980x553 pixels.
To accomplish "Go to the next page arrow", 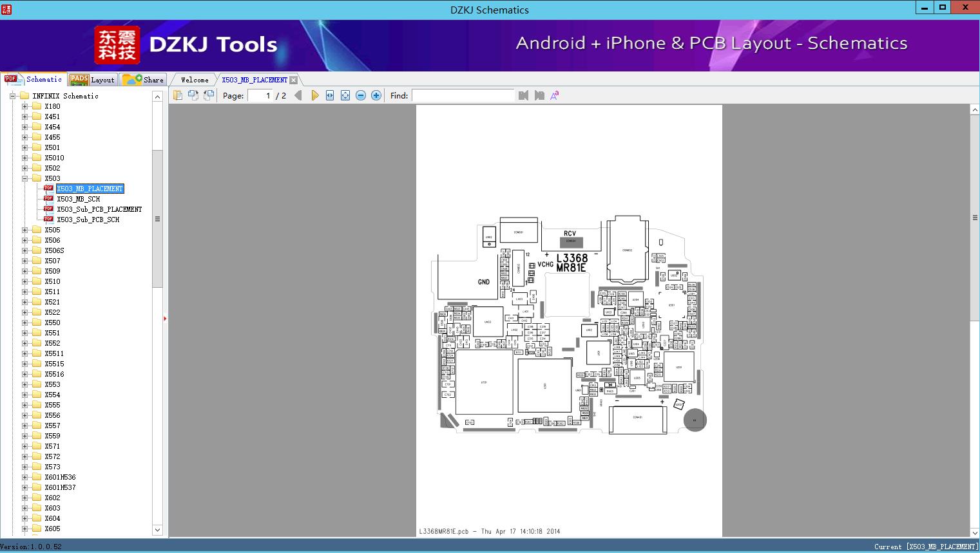I will coord(314,95).
